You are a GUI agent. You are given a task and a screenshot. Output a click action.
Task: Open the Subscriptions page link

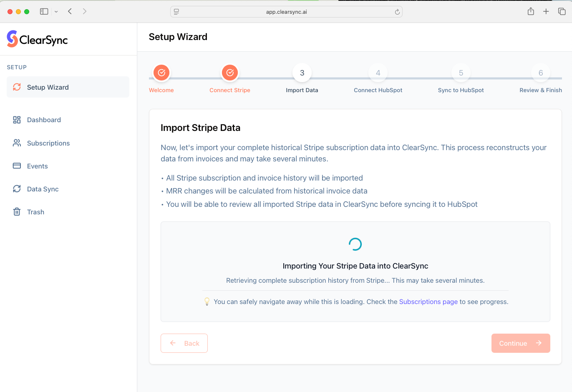[x=428, y=302]
